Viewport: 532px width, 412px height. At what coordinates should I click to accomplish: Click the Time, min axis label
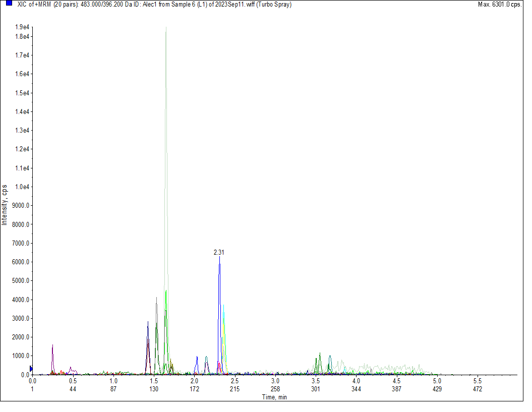pos(274,397)
